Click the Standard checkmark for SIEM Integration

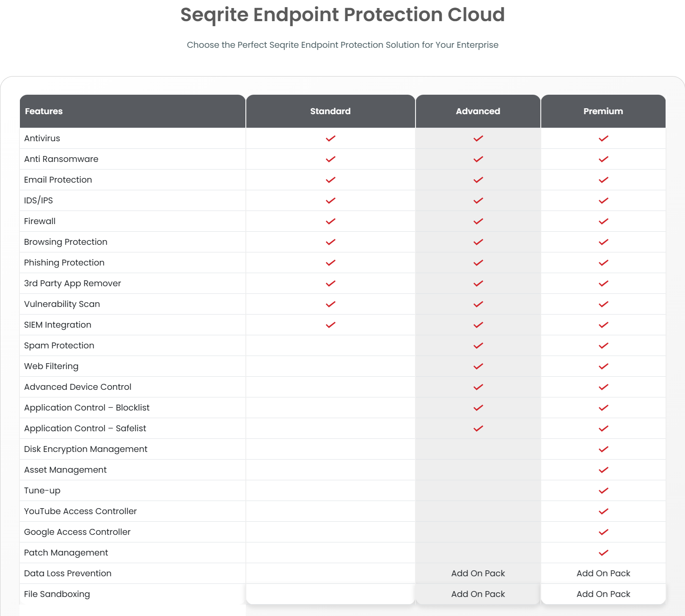[330, 325]
